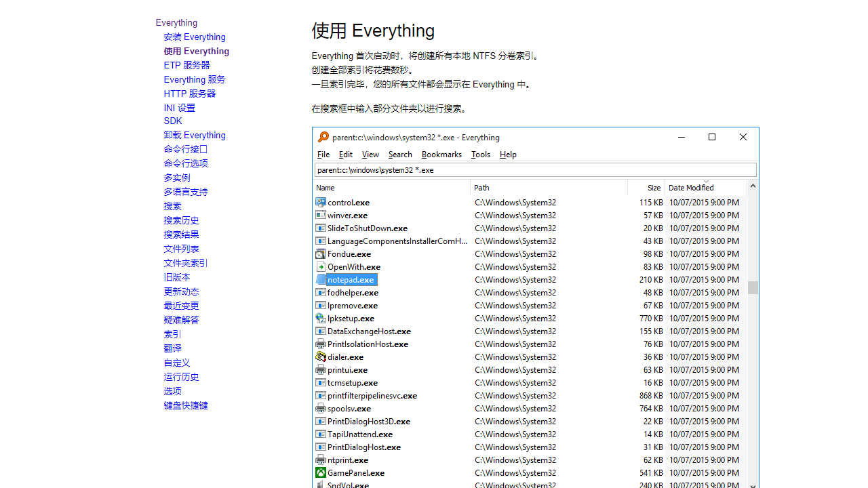Open the Tools menu
Image resolution: width=868 pixels, height=488 pixels.
[x=480, y=155]
